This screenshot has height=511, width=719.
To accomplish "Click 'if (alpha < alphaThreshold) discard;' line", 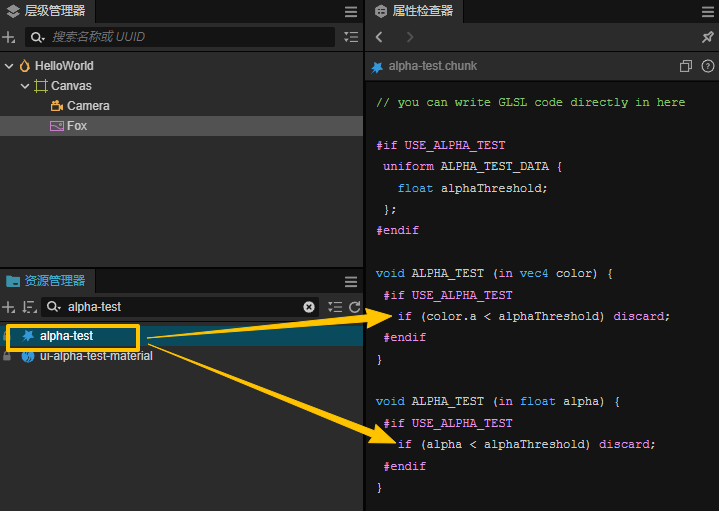I will [526, 444].
